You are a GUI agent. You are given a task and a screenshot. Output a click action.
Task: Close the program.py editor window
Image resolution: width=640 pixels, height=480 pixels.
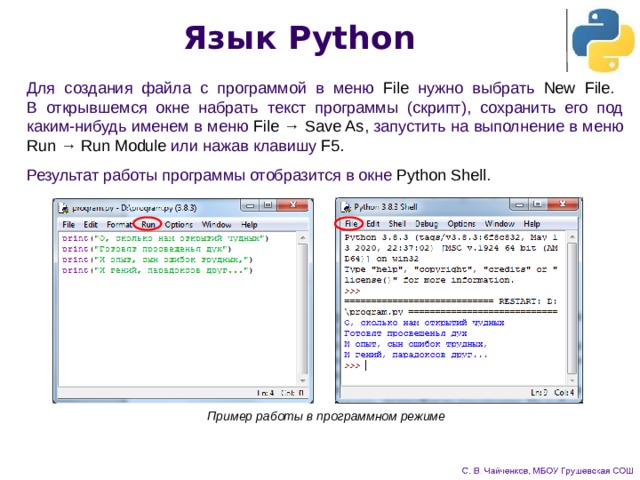292,205
